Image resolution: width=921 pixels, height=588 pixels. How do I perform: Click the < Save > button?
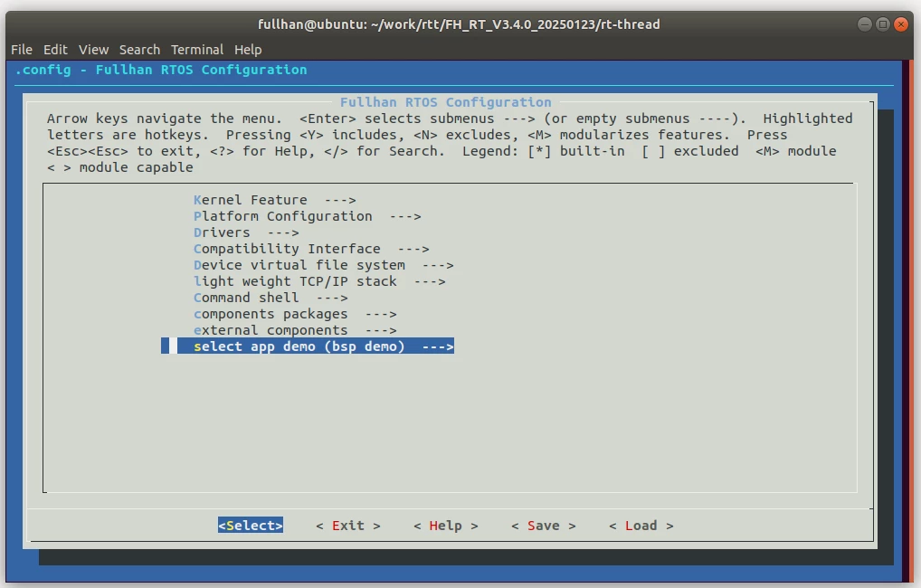544,526
